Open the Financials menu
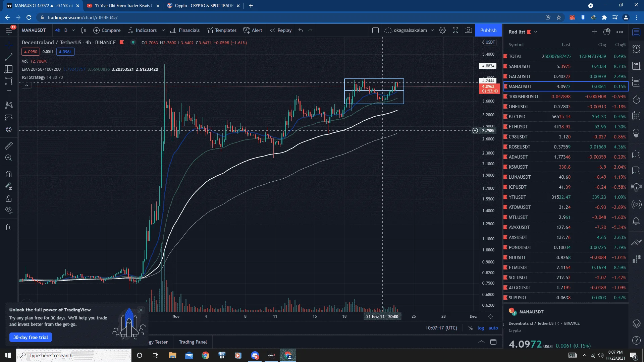This screenshot has height=362, width=644. [185, 30]
